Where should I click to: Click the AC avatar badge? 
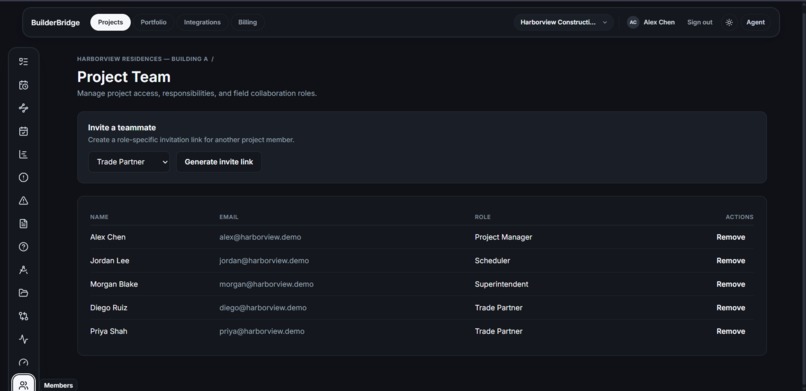633,22
